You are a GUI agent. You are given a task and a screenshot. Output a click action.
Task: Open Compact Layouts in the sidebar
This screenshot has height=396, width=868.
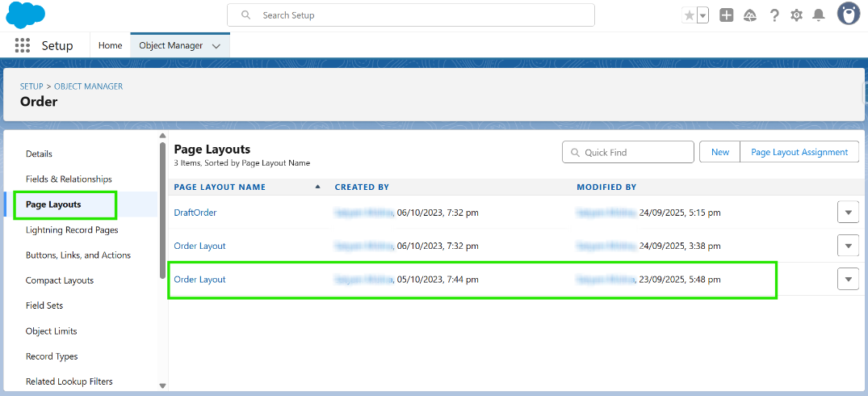[59, 280]
